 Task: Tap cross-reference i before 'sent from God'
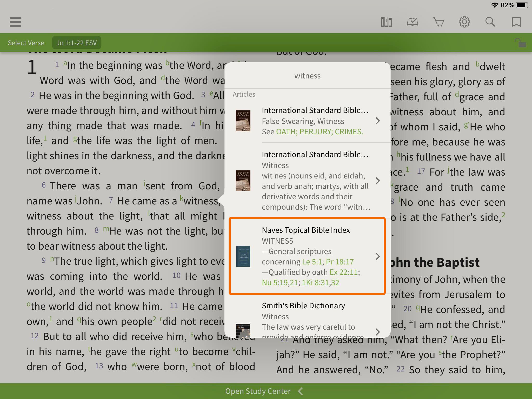[144, 184]
